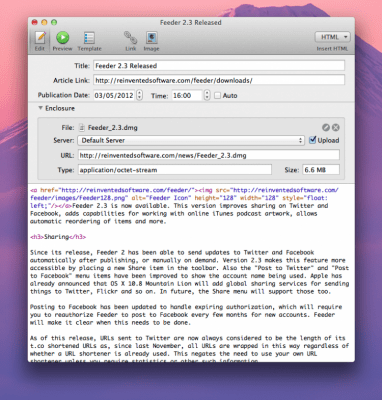This screenshot has width=382, height=400.
Task: Click the Title field 'Feeder 2.3 Released'
Action: pos(219,66)
